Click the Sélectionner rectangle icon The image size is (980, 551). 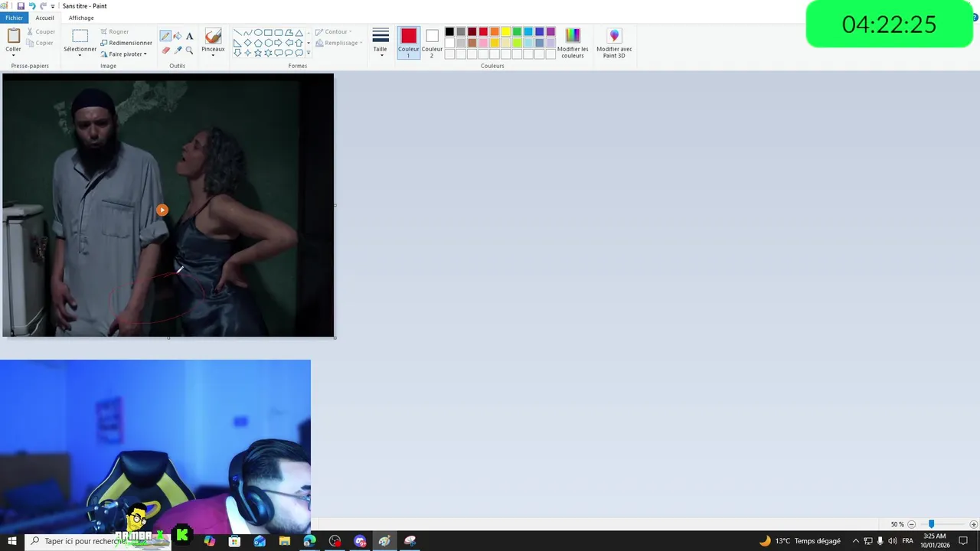click(80, 36)
